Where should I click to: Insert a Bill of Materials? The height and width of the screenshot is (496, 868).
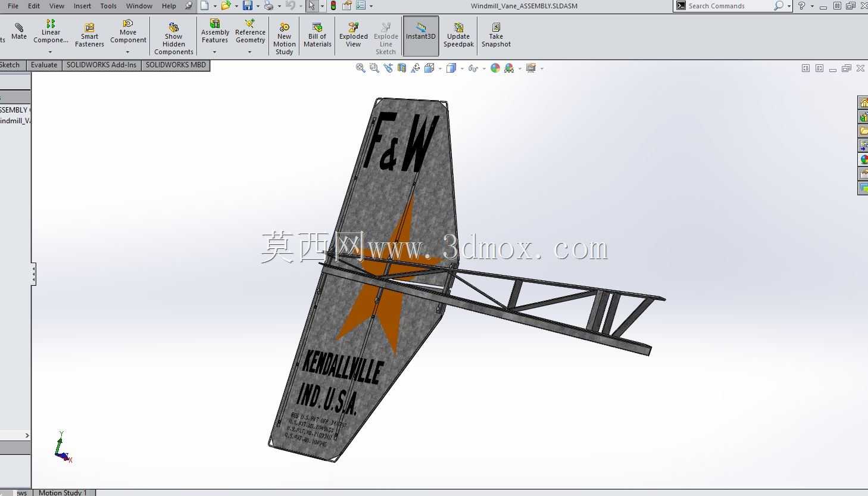pos(317,36)
